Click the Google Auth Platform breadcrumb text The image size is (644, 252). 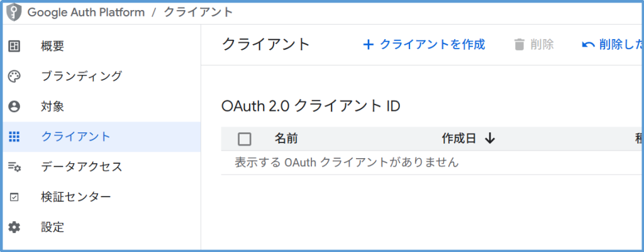[x=86, y=12]
